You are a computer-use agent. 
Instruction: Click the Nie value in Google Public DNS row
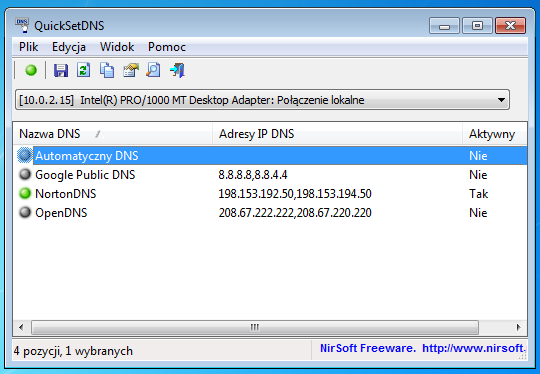(x=478, y=175)
